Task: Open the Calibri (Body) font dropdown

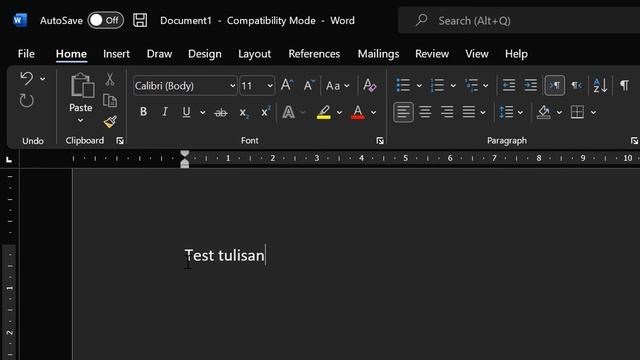Action: [x=232, y=86]
